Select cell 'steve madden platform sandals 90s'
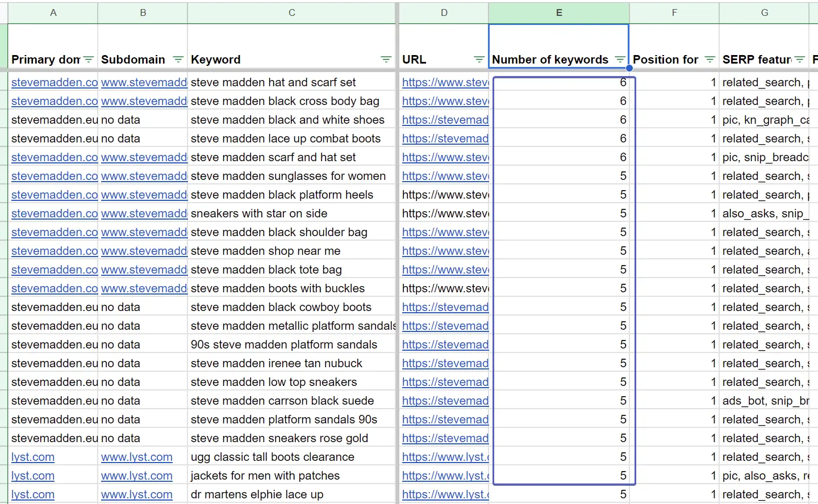 291,419
